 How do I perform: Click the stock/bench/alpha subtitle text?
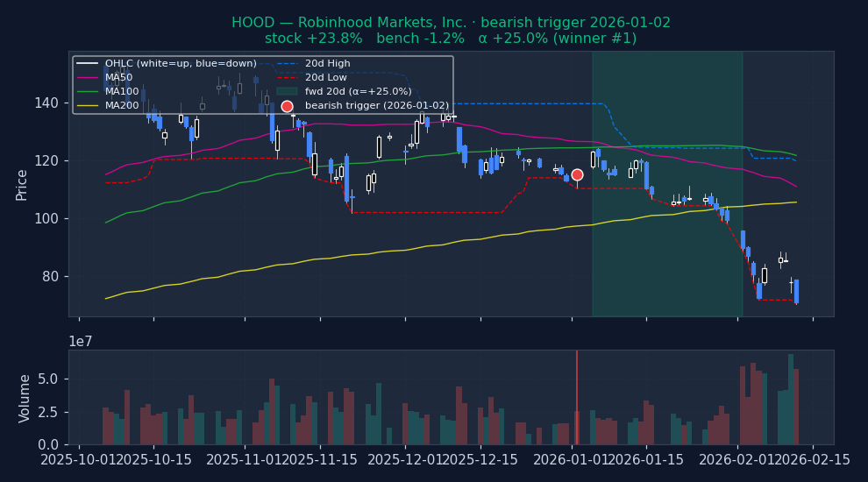click(451, 39)
